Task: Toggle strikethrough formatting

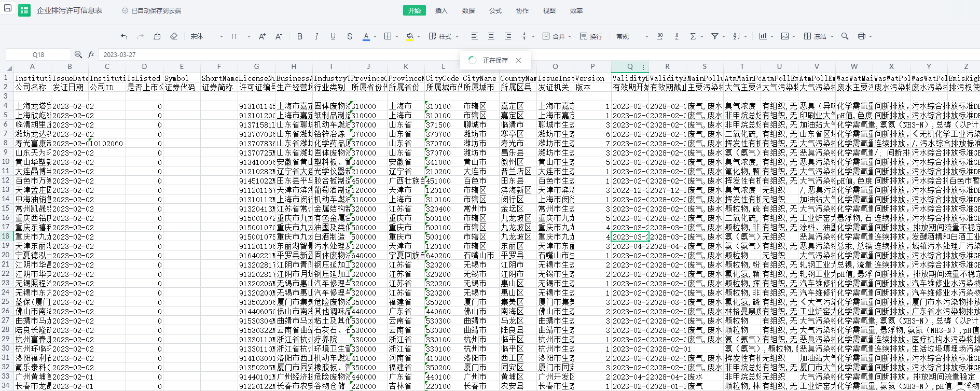Action: pyautogui.click(x=350, y=36)
